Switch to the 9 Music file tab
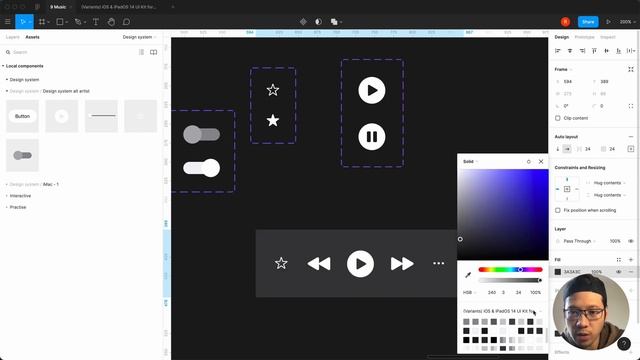Screen dimensions: 640x360 click(58, 7)
